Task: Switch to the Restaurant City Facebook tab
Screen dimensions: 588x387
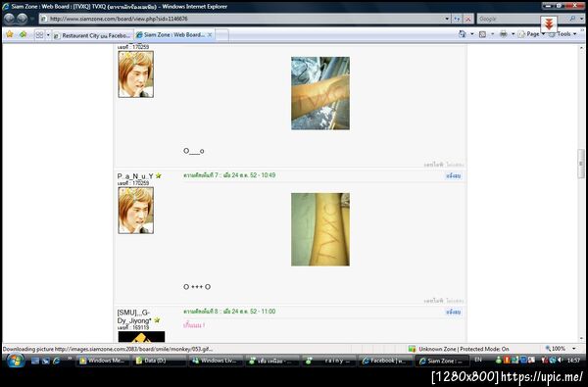Action: point(93,35)
